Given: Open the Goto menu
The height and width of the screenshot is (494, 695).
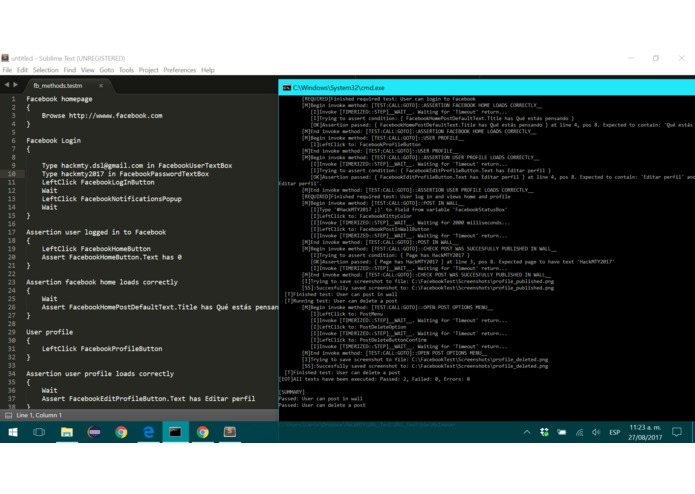Looking at the screenshot, I should pyautogui.click(x=106, y=70).
